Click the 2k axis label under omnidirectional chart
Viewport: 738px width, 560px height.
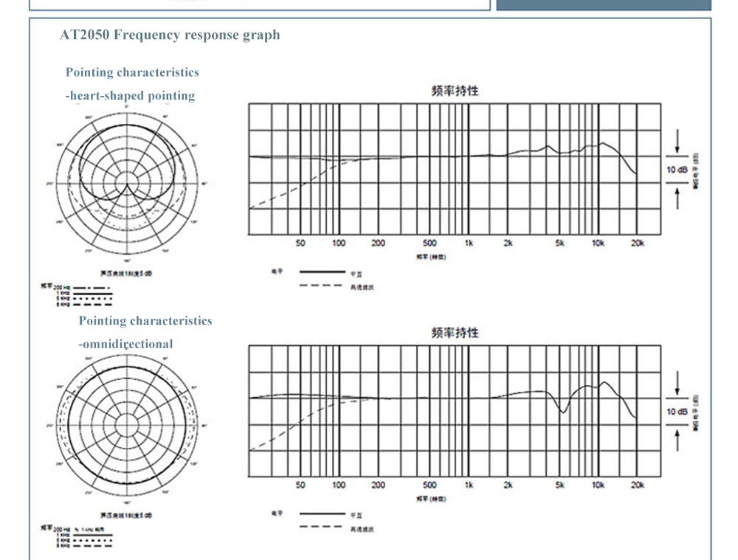[508, 485]
